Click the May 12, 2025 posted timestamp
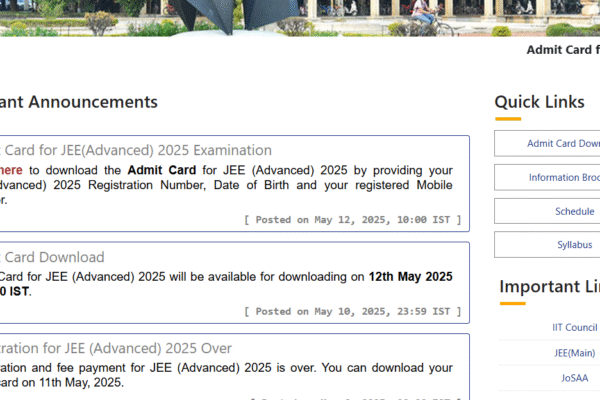Viewport: 600px width, 400px height. pyautogui.click(x=352, y=219)
